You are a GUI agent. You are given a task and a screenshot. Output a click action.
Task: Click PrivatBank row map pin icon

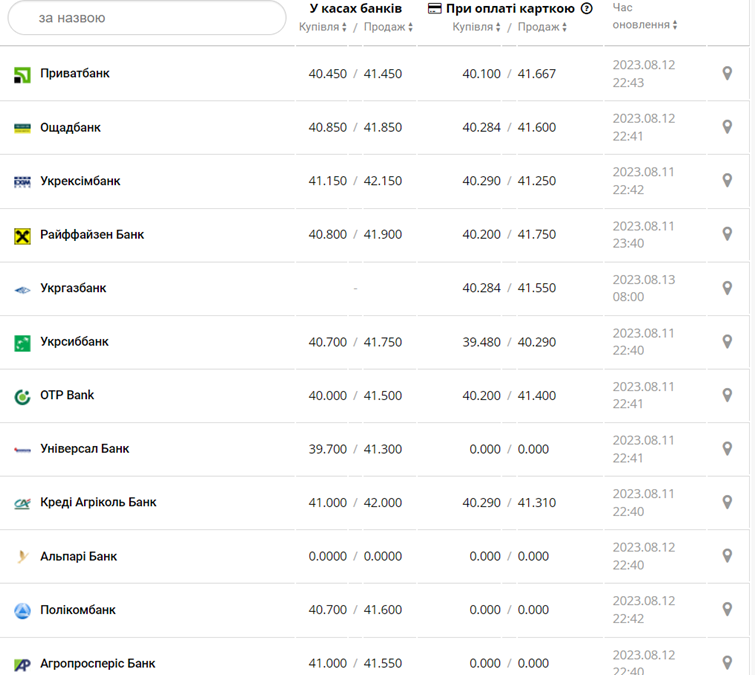click(x=727, y=73)
